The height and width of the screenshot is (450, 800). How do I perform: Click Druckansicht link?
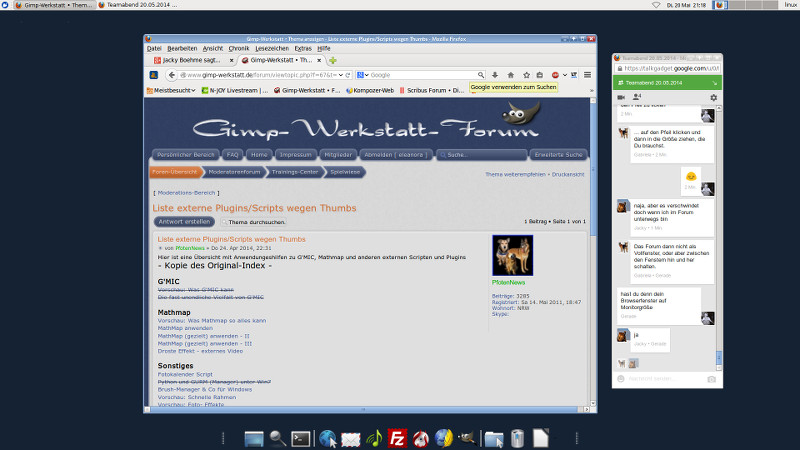(x=568, y=174)
